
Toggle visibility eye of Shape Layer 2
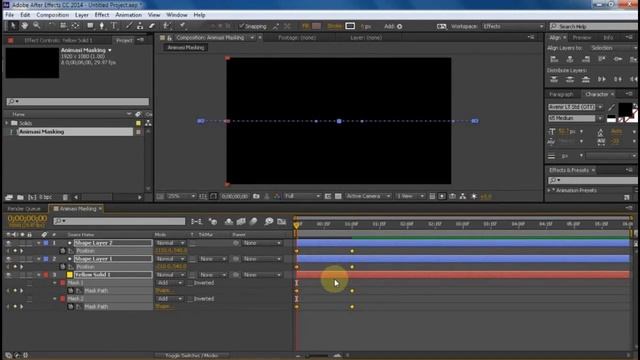[x=8, y=243]
